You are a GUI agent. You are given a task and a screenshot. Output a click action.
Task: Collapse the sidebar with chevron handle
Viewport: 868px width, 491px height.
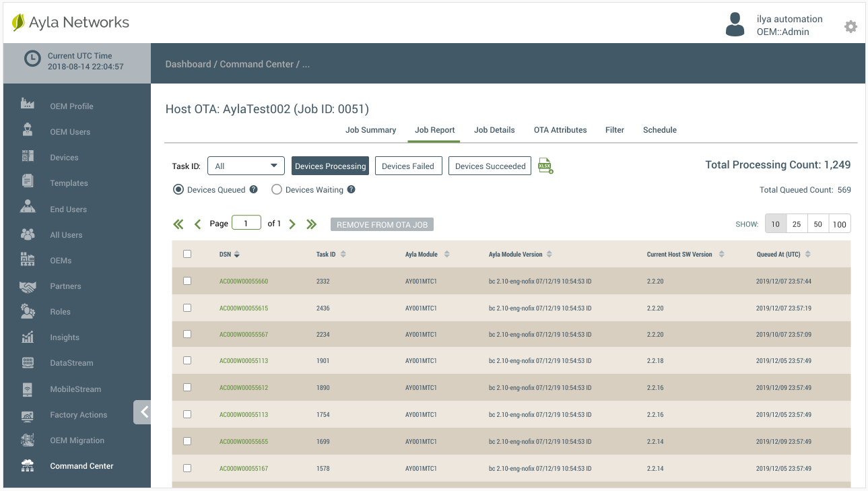(x=143, y=412)
